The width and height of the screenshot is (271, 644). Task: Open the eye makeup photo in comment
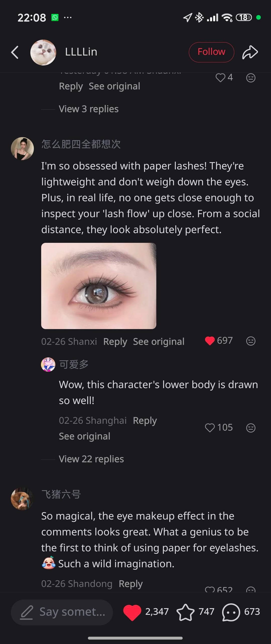[x=99, y=286]
